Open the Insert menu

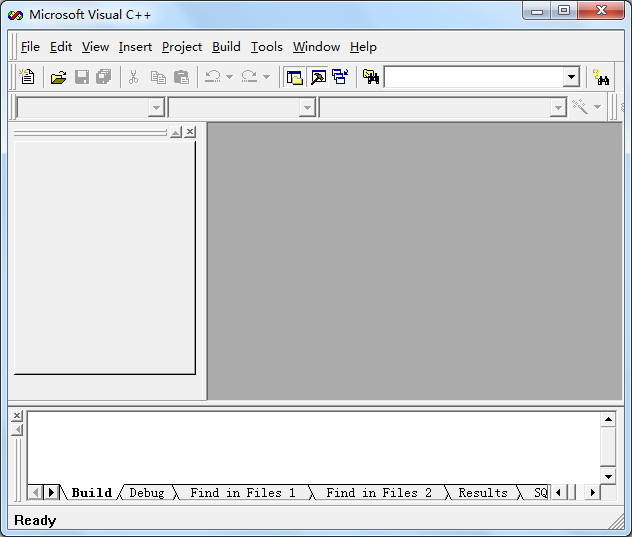click(135, 47)
